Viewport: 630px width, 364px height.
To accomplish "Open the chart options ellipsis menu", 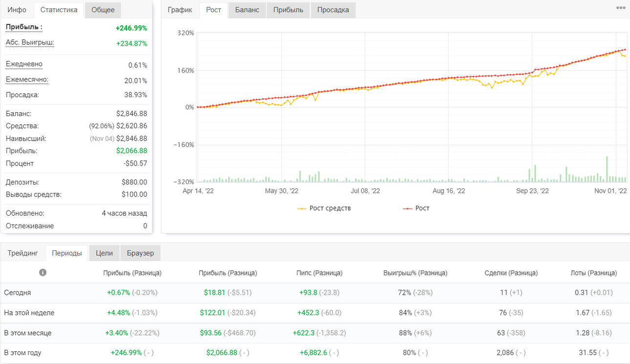I will pos(621,8).
